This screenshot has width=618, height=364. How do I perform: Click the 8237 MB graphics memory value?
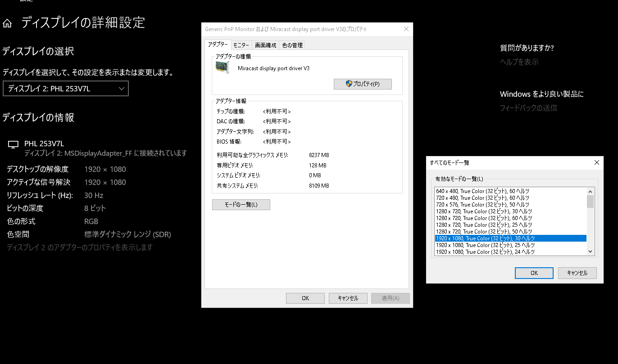pyautogui.click(x=319, y=155)
